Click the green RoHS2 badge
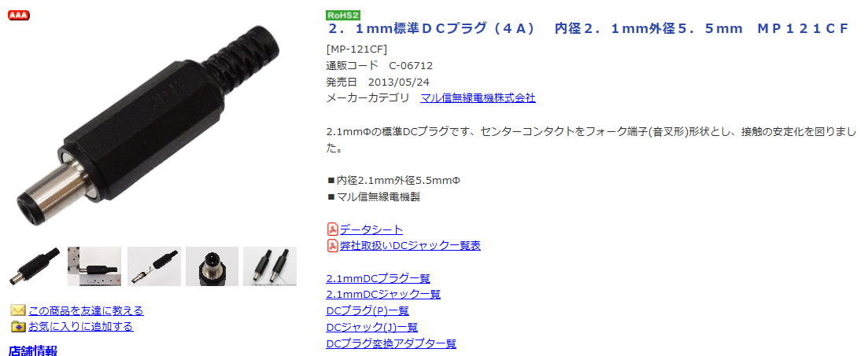The height and width of the screenshot is (356, 868). (343, 15)
